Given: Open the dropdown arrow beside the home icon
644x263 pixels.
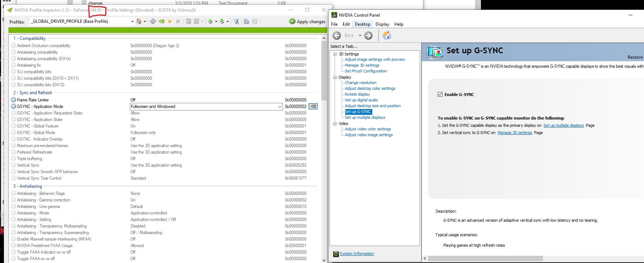Looking at the screenshot, I should 145,22.
